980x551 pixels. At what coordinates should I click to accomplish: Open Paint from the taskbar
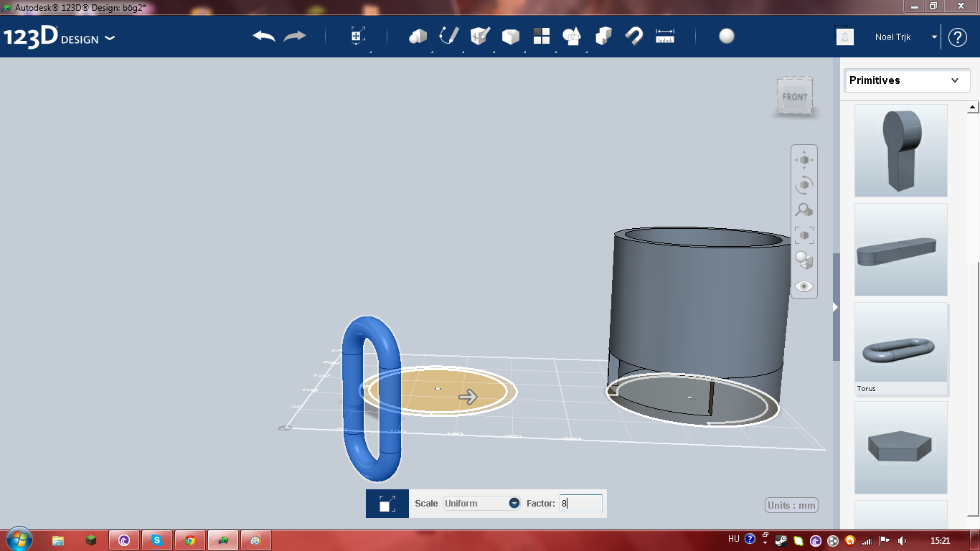(x=255, y=540)
